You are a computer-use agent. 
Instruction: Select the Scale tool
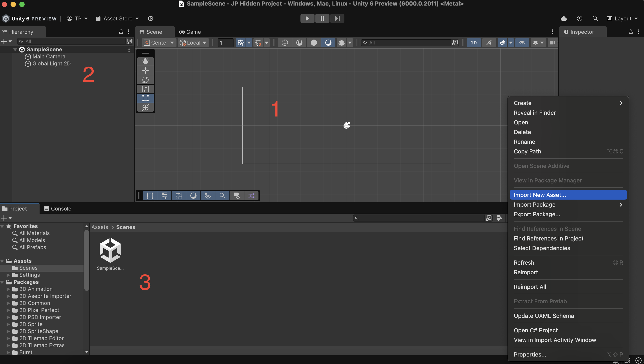[x=145, y=89]
